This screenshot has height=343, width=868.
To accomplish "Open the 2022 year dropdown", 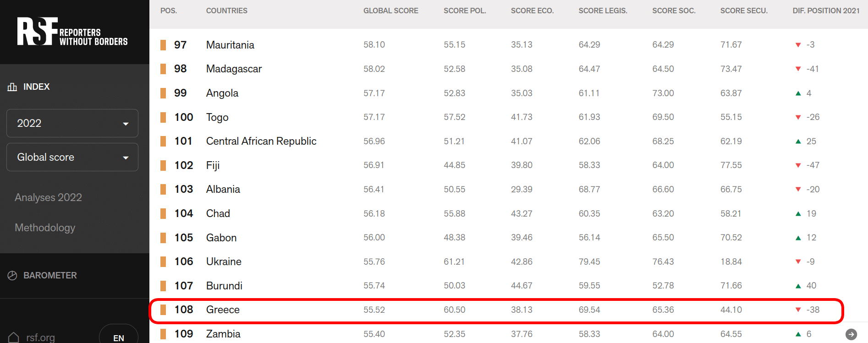I will tap(72, 123).
